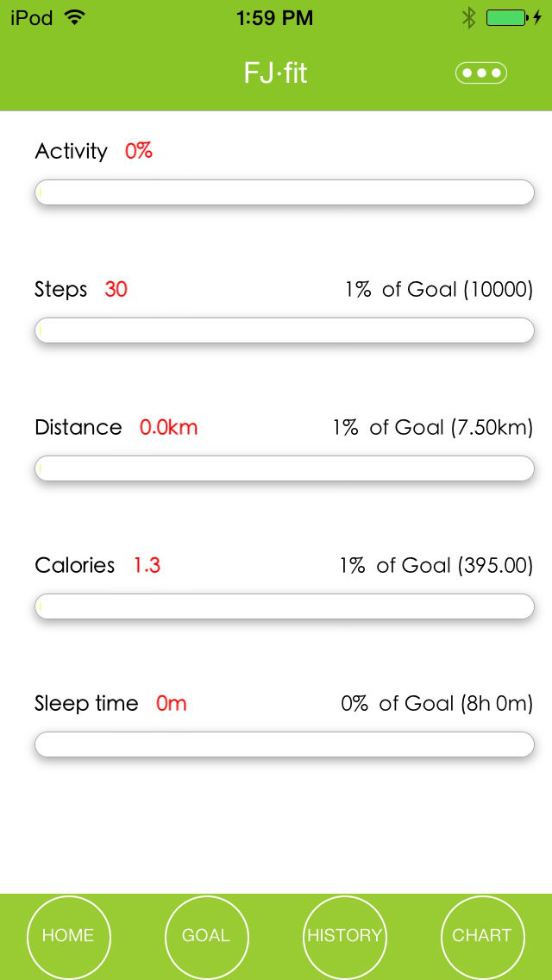Open the HOME navigation icon
This screenshot has height=980, width=552.
69,936
